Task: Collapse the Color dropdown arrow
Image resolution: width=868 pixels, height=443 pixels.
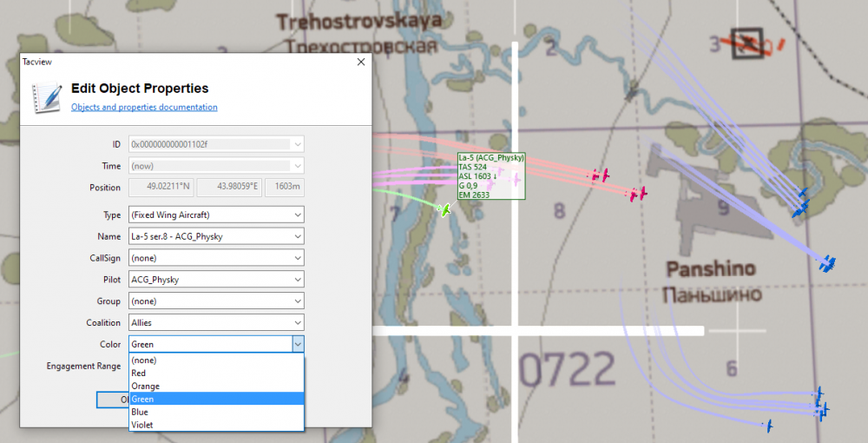Action: pos(298,345)
